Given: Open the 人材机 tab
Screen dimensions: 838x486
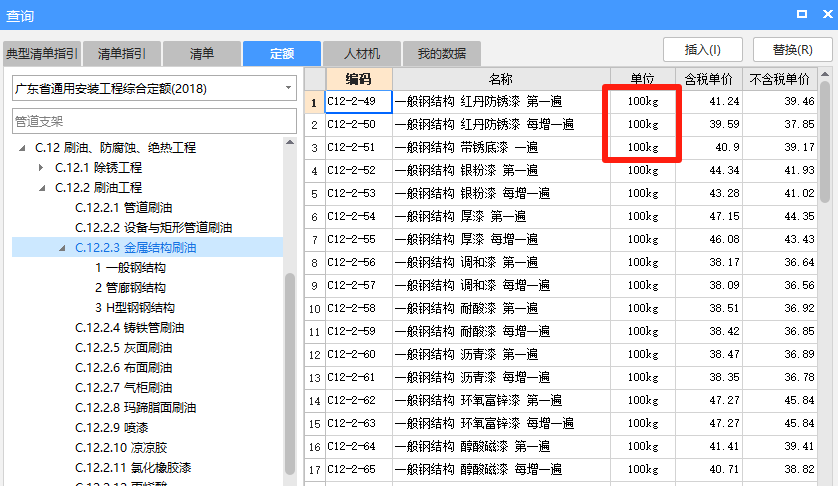Looking at the screenshot, I should click(362, 53).
